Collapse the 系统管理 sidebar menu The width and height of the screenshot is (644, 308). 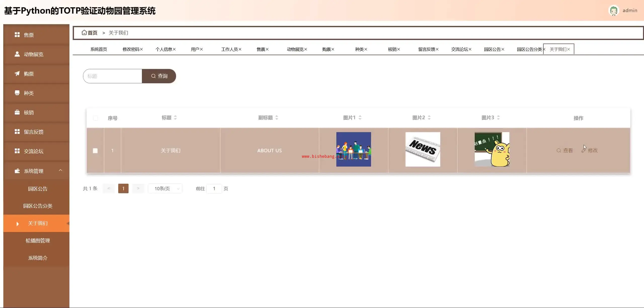pos(60,171)
